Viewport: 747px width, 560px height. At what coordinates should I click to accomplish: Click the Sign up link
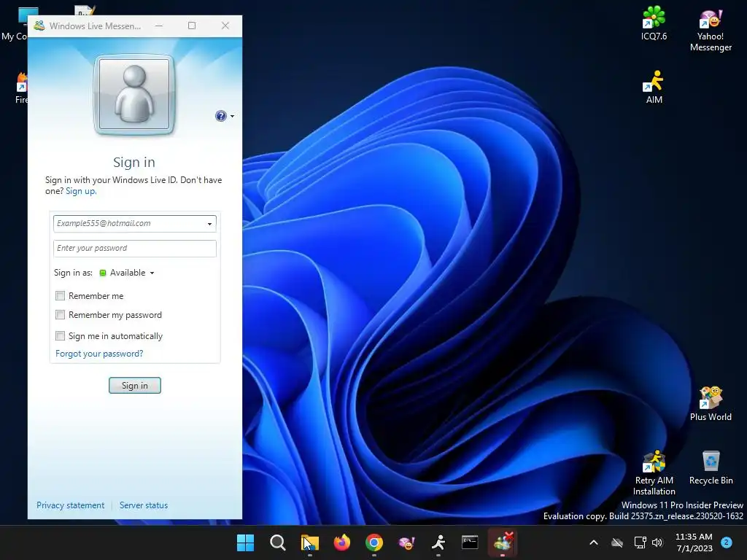pyautogui.click(x=80, y=191)
